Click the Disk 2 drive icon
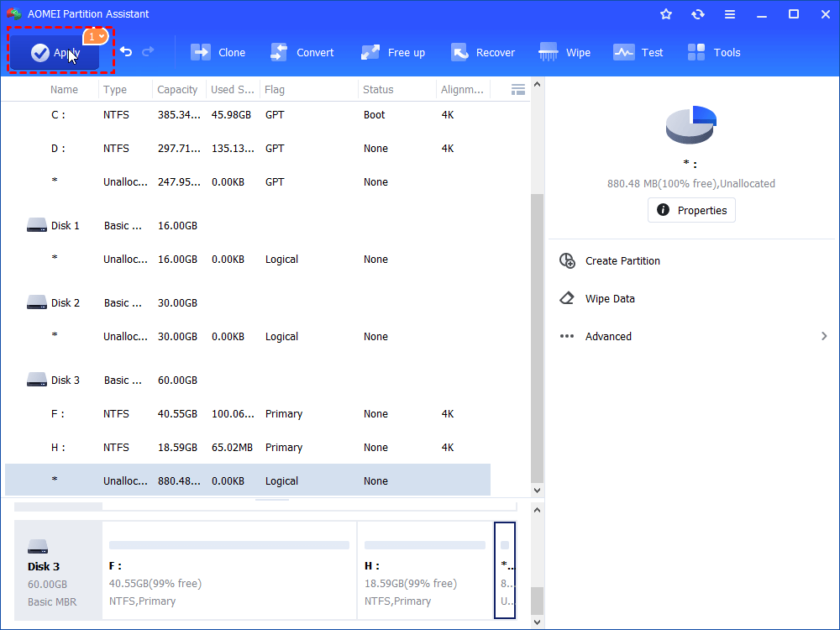This screenshot has width=840, height=630. (37, 302)
